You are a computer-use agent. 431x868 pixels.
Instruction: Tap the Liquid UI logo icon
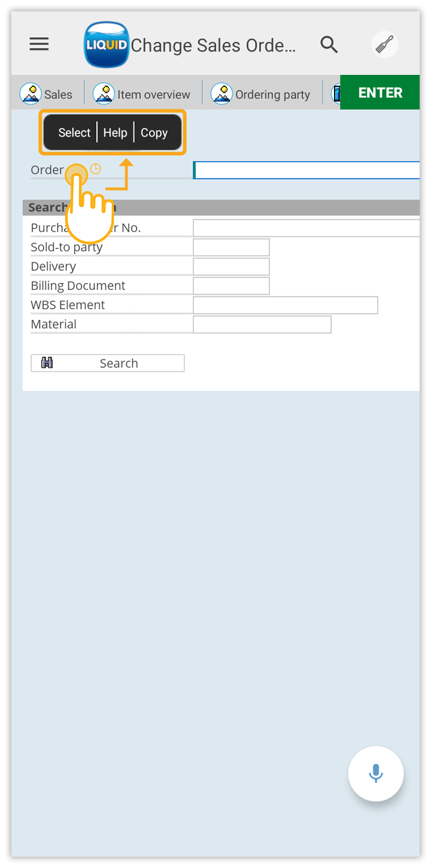[106, 44]
